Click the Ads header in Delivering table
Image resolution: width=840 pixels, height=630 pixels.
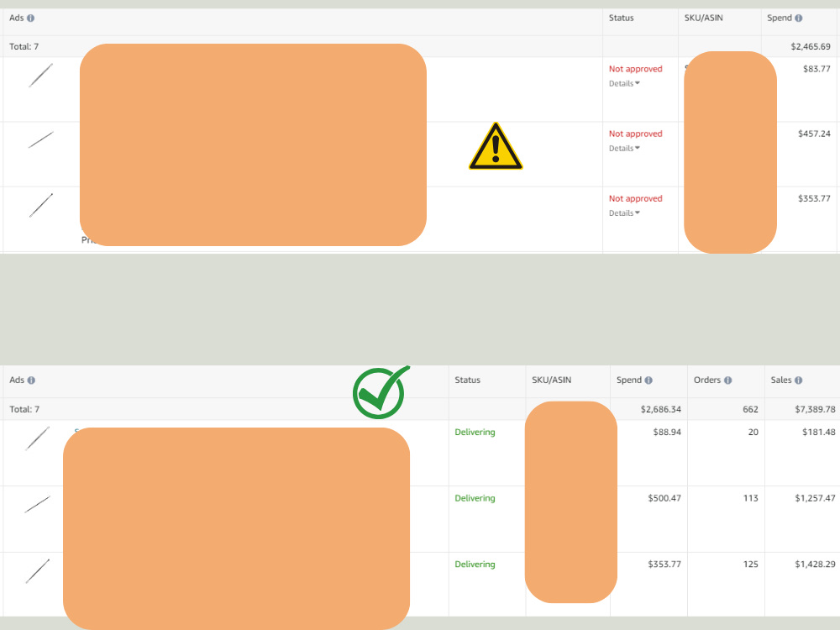pyautogui.click(x=17, y=381)
